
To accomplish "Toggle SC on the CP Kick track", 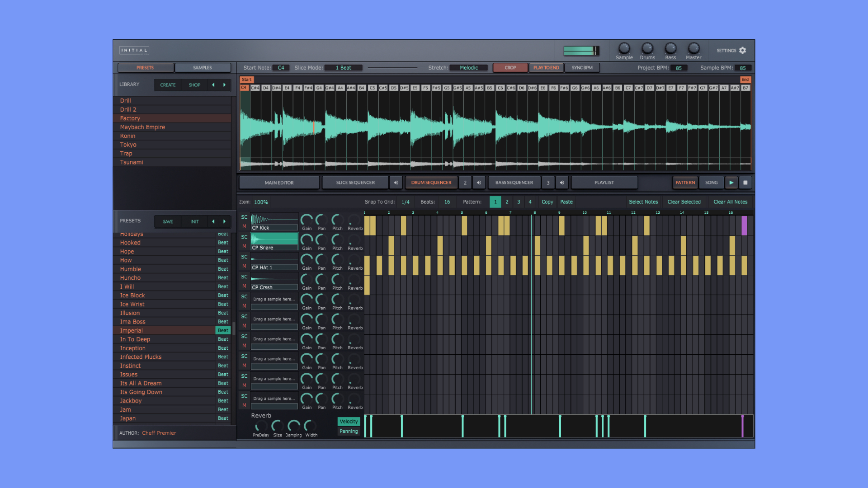I will click(244, 217).
